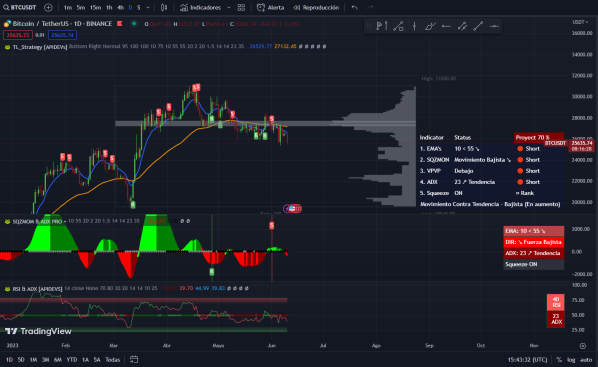This screenshot has height=367, width=598.
Task: Select the horizontal ray tool
Action: [x=446, y=26]
